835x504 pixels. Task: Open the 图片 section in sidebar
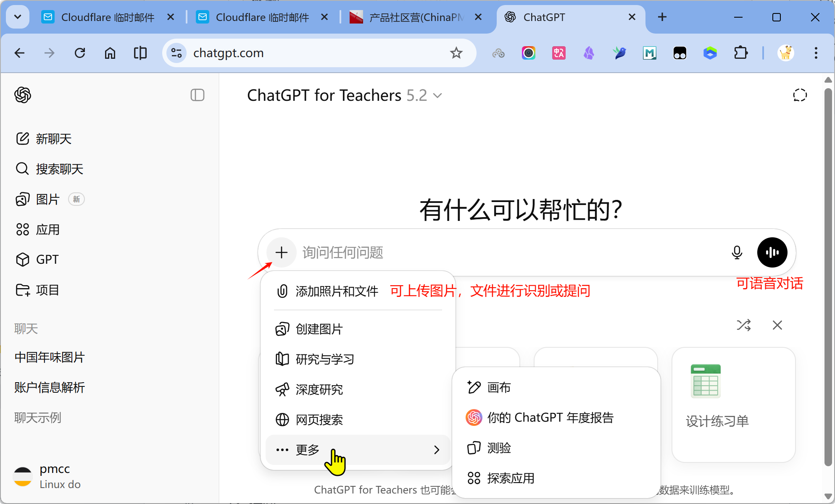click(47, 199)
